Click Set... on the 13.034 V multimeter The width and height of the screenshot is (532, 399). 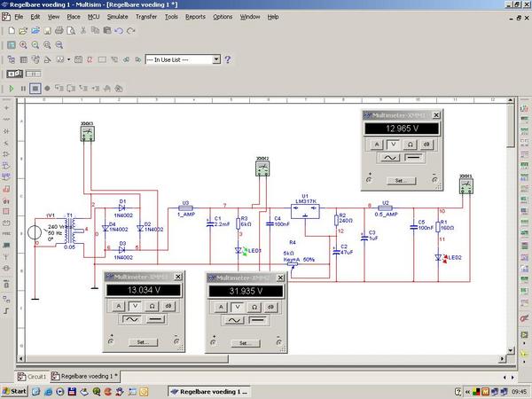[x=143, y=341]
